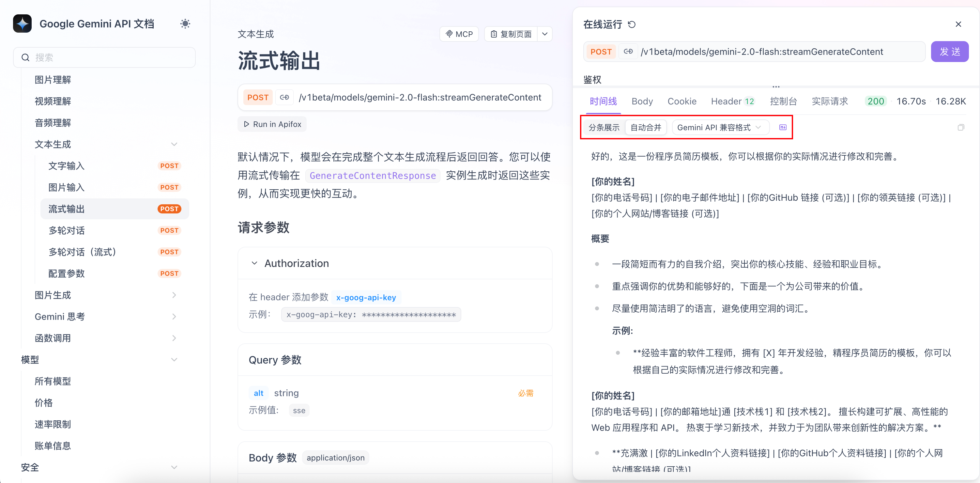Click the reload icon next to 在线运行
Viewport: 980px width, 483px height.
tap(632, 24)
